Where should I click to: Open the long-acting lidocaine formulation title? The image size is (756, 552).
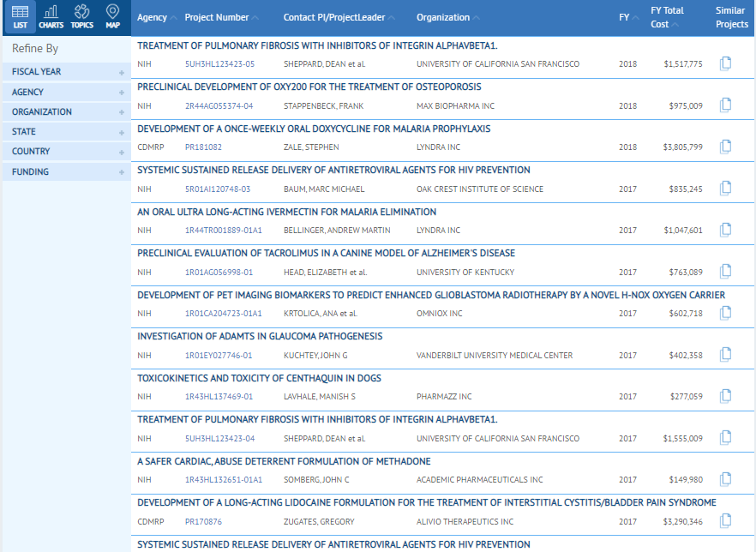pyautogui.click(x=427, y=503)
